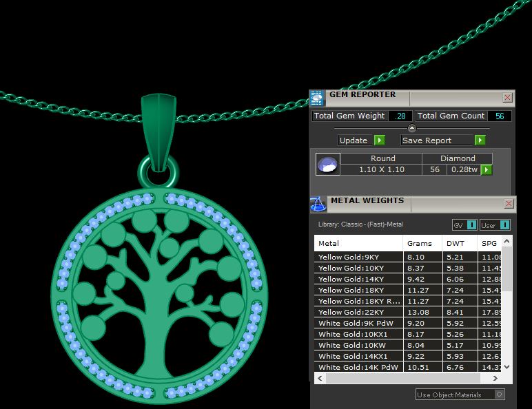Click the Total Gem Count value 56
Viewport: 532px width, 409px height.
pos(500,116)
